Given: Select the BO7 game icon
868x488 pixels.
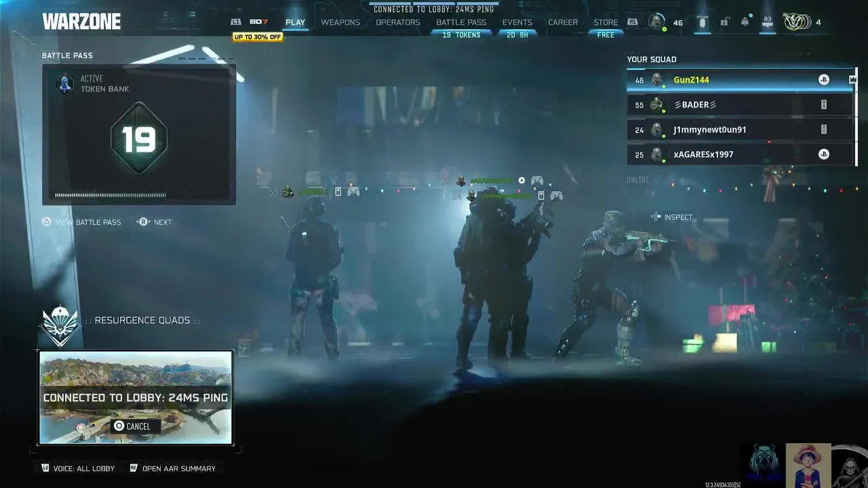Looking at the screenshot, I should point(258,22).
